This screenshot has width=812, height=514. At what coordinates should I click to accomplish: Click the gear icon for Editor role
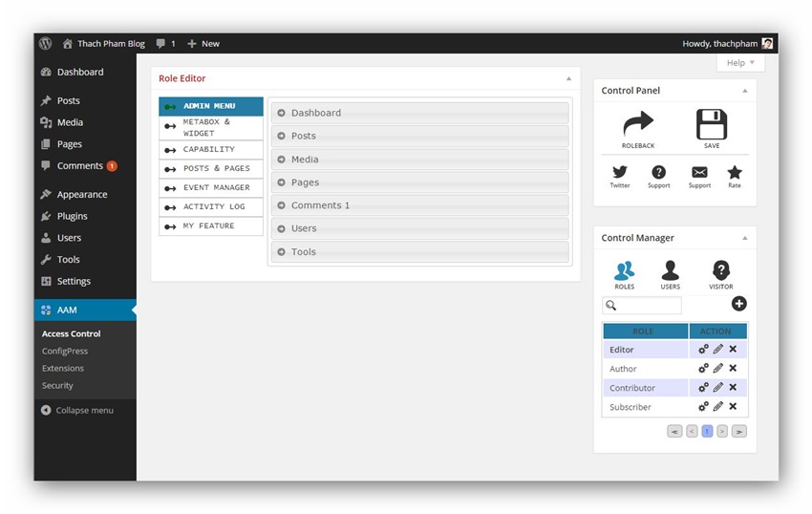pyautogui.click(x=703, y=350)
